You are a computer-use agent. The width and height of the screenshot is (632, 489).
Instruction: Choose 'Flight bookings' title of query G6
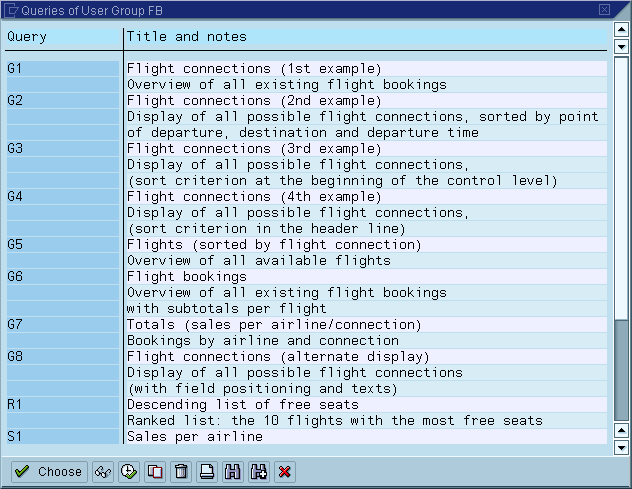[187, 277]
